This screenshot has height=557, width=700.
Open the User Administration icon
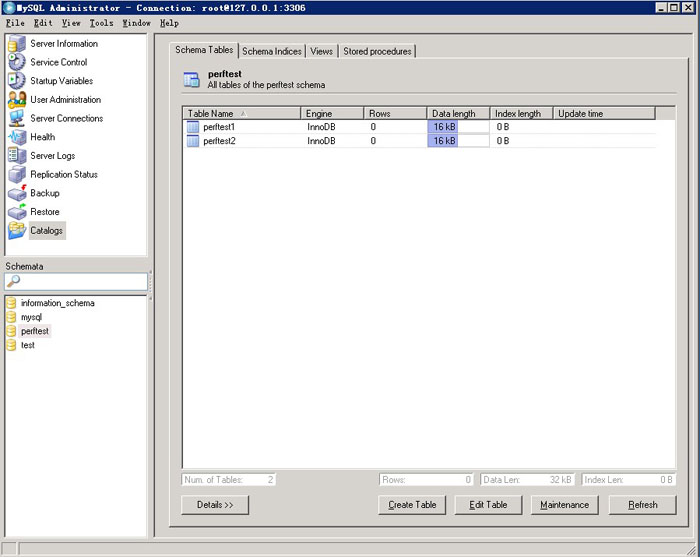coord(17,100)
